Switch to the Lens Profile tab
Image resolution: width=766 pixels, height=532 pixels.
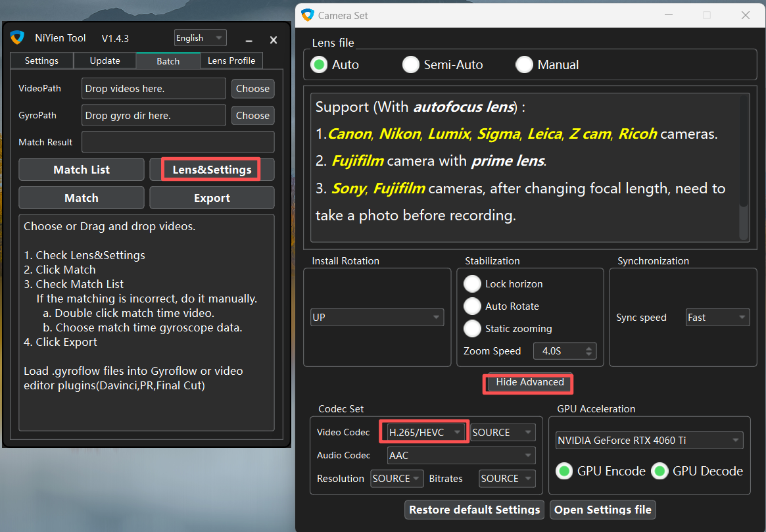(x=231, y=60)
